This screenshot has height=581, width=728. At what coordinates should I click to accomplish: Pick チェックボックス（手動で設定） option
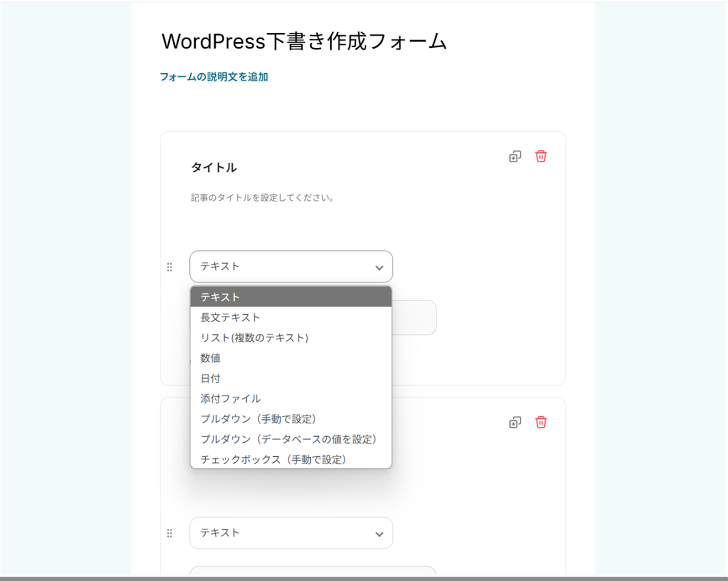click(x=291, y=459)
